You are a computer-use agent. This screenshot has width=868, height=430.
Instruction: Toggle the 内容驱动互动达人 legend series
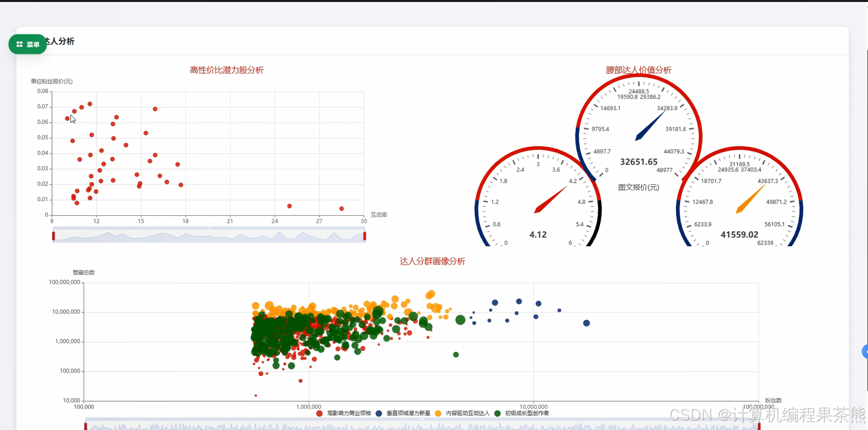click(x=463, y=413)
